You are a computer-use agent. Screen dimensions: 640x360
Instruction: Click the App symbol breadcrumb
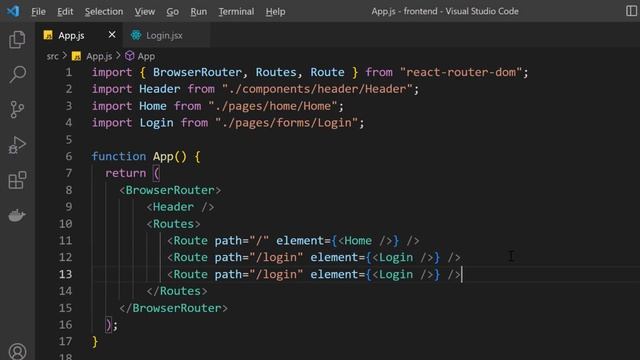pos(146,56)
